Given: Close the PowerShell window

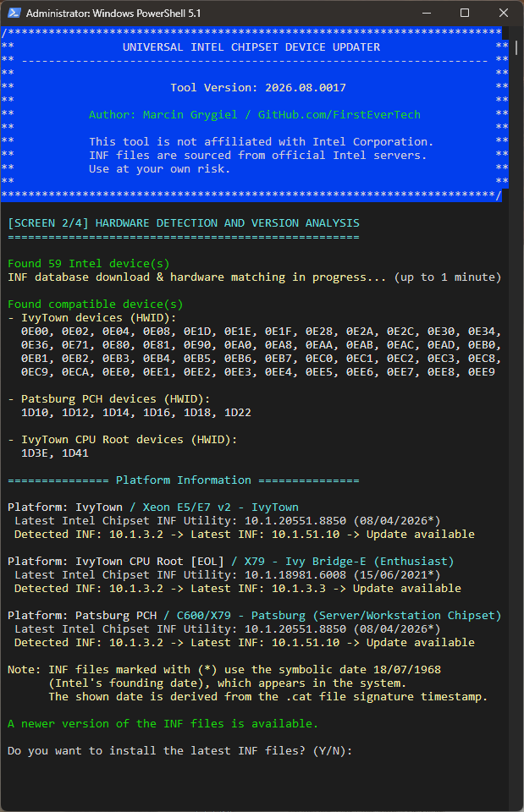Looking at the screenshot, I should (x=504, y=13).
